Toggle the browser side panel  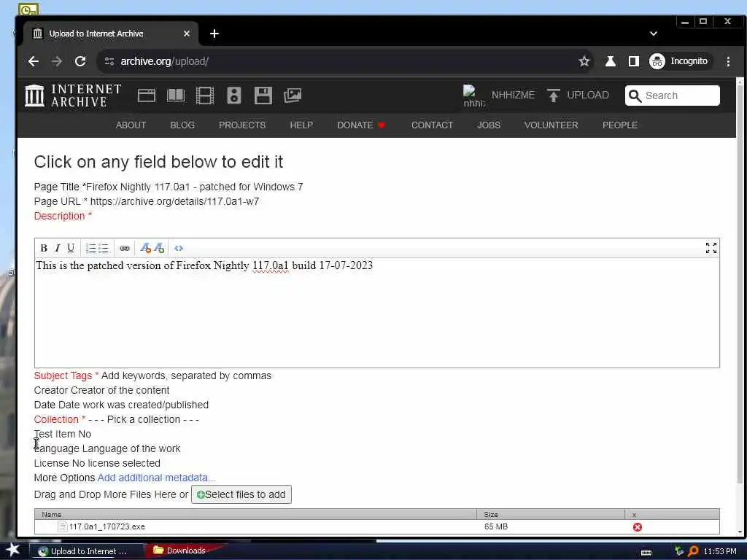click(x=634, y=61)
